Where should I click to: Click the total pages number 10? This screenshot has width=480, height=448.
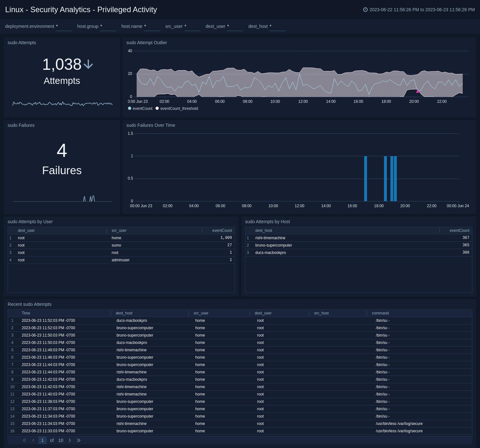pos(61,440)
